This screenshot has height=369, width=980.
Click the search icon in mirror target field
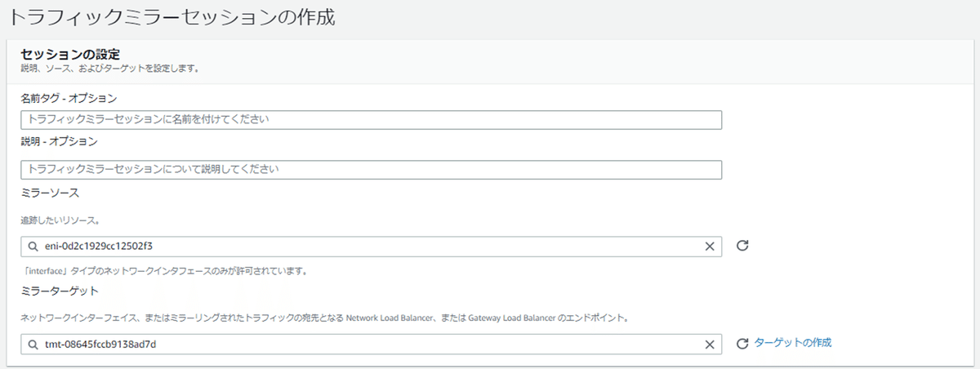point(33,345)
